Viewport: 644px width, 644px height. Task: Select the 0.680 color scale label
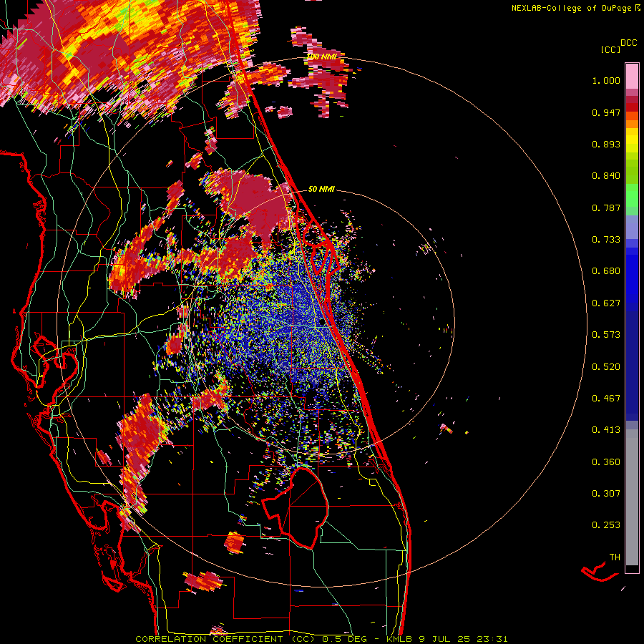pos(606,271)
